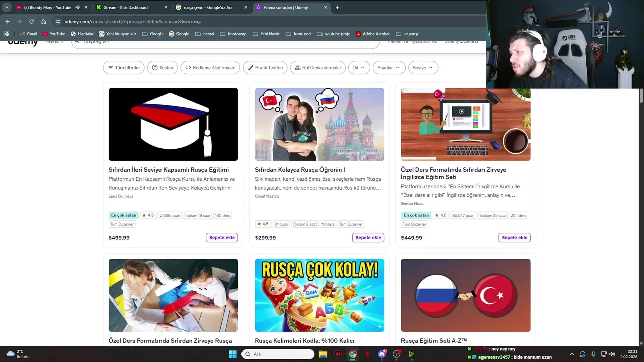The height and width of the screenshot is (362, 644).
Task: Open Rusça Kelimeleri Kodla: %100 Kalıcı title
Action: coord(304,341)
